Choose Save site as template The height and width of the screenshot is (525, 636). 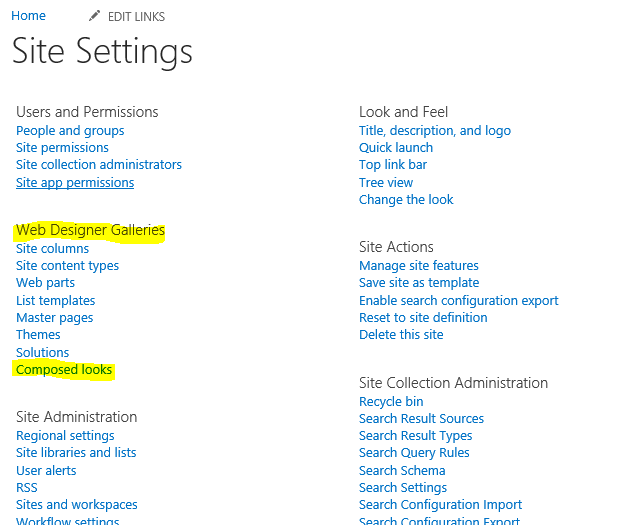pos(419,283)
